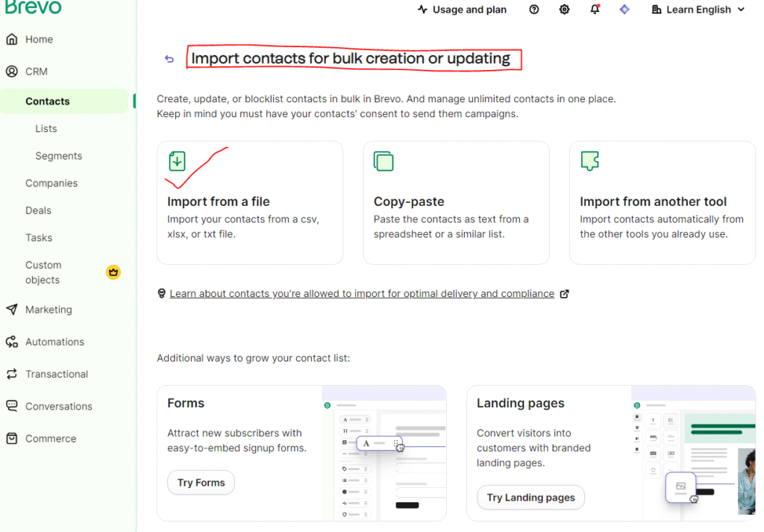Expand the Learn English account dropdown

(698, 10)
